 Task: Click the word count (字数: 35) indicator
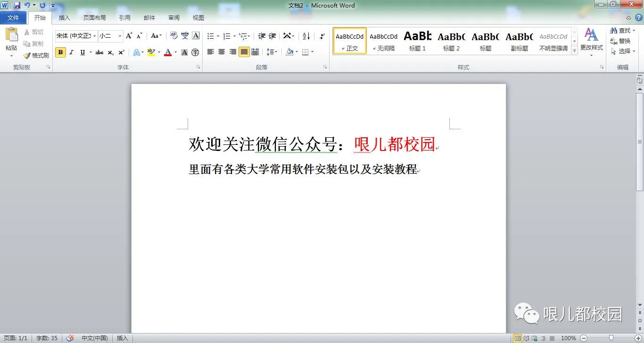(x=47, y=338)
